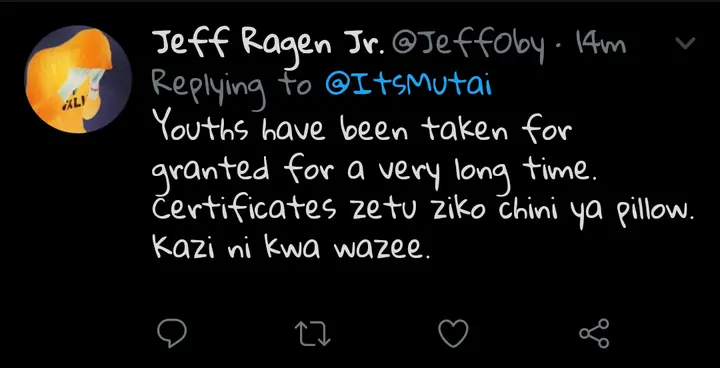Retweet the post about youths

(x=312, y=334)
